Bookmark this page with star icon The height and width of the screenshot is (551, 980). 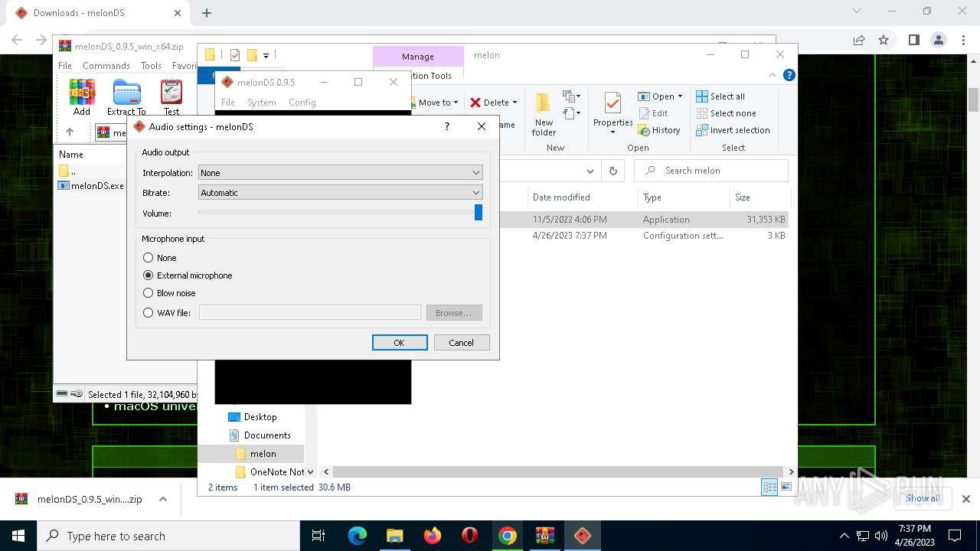(884, 40)
